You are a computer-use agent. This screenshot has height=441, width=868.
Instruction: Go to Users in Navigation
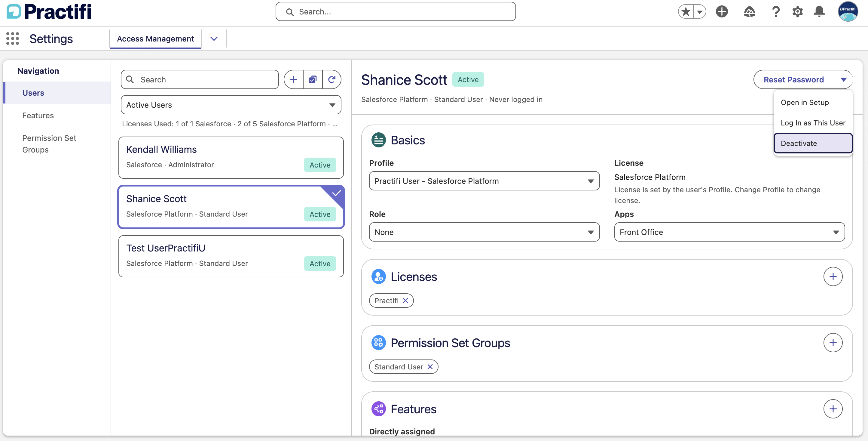(57, 93)
